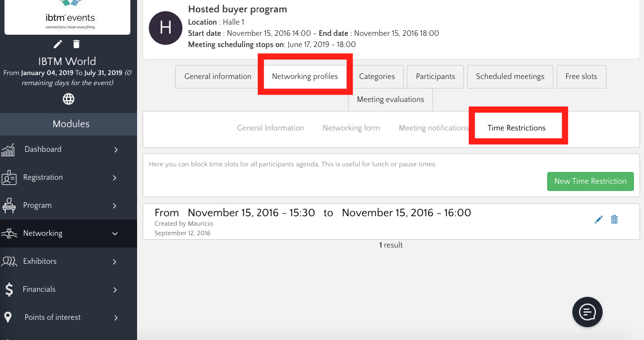Viewport: 644px width, 340px height.
Task: Open the globe language icon
Action: (68, 99)
